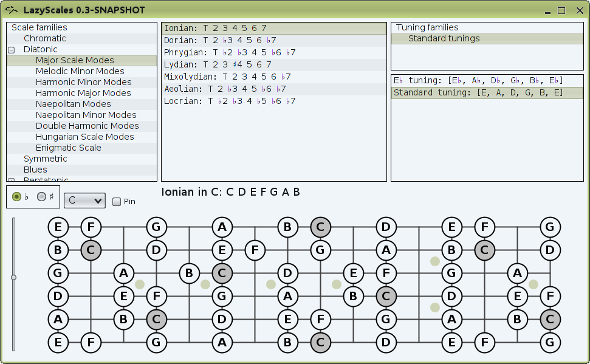Choose the Locrian mode row
590x364 pixels.
tap(274, 101)
